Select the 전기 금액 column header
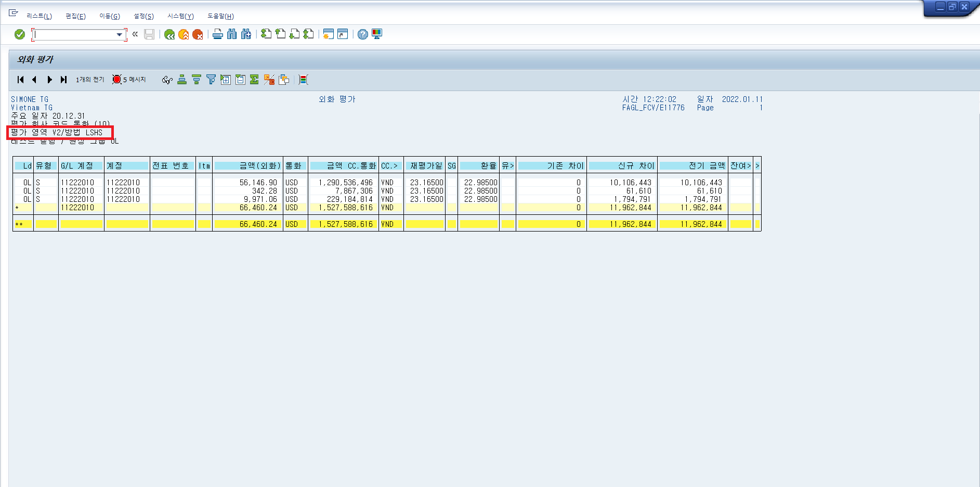980x487 pixels. click(692, 165)
